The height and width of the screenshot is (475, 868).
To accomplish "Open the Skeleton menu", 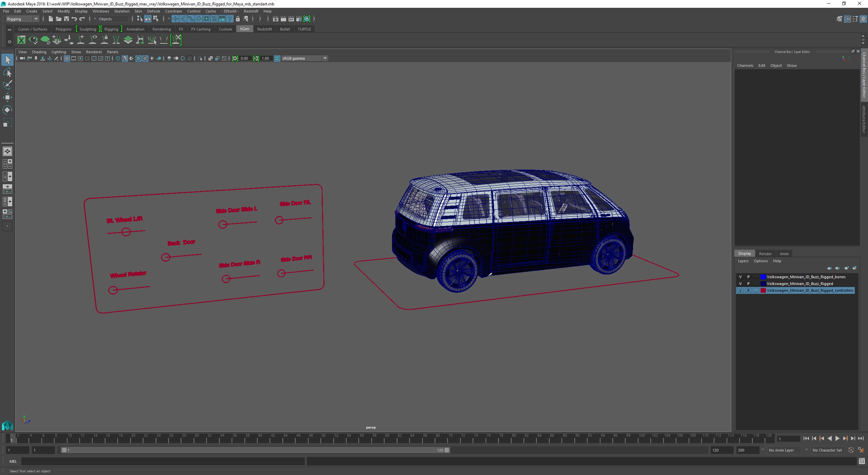I will [x=121, y=11].
